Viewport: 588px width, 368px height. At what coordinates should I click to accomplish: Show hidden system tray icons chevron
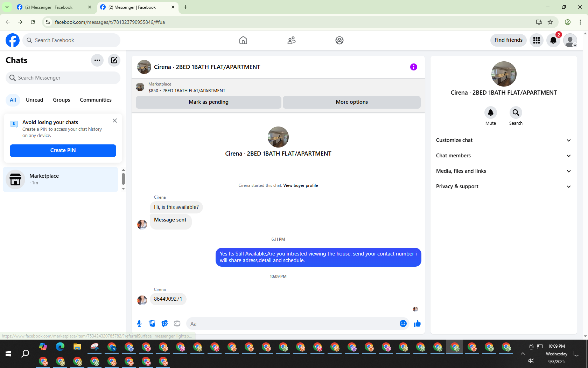(x=523, y=354)
